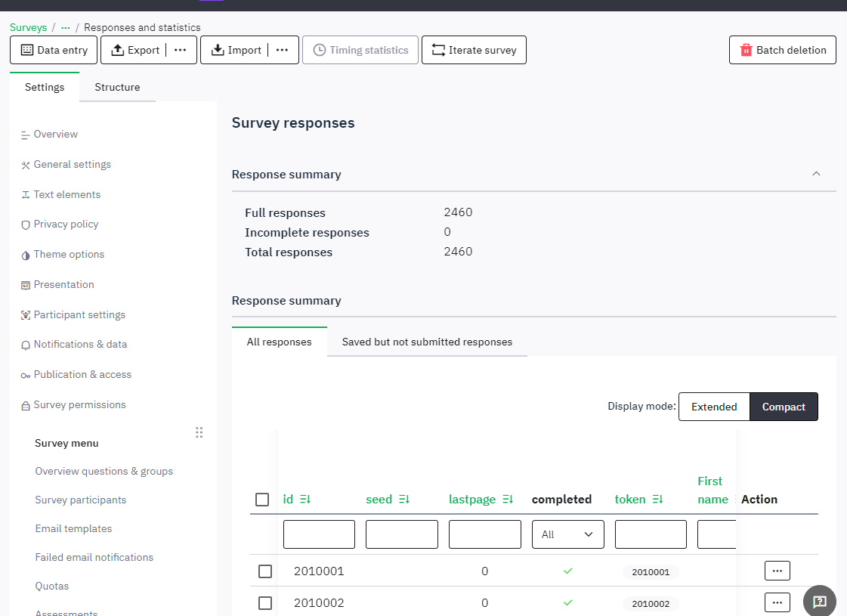Toggle the select-all responses checkbox
Viewport: 847px width, 616px height.
262,500
